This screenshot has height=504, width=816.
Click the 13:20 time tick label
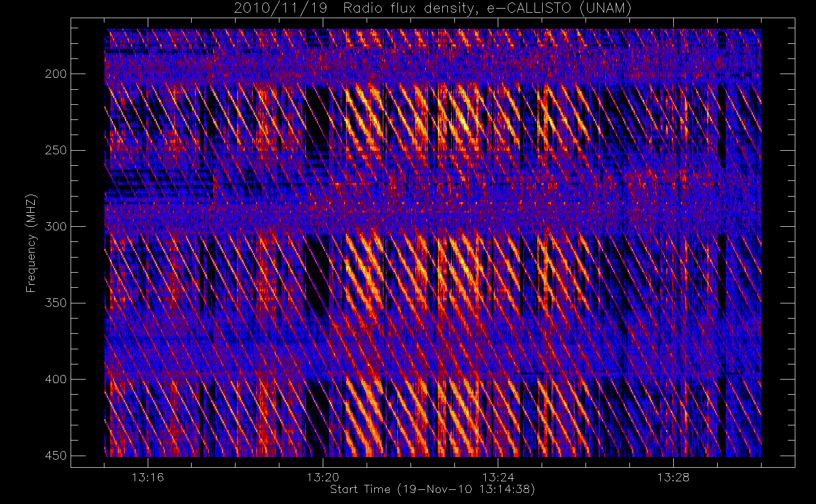[x=323, y=477]
